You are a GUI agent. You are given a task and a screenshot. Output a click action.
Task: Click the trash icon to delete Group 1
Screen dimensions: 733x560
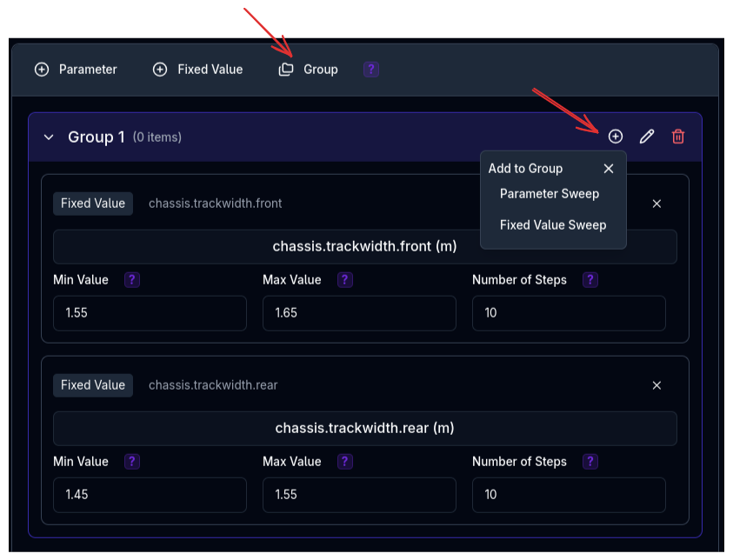click(x=678, y=137)
